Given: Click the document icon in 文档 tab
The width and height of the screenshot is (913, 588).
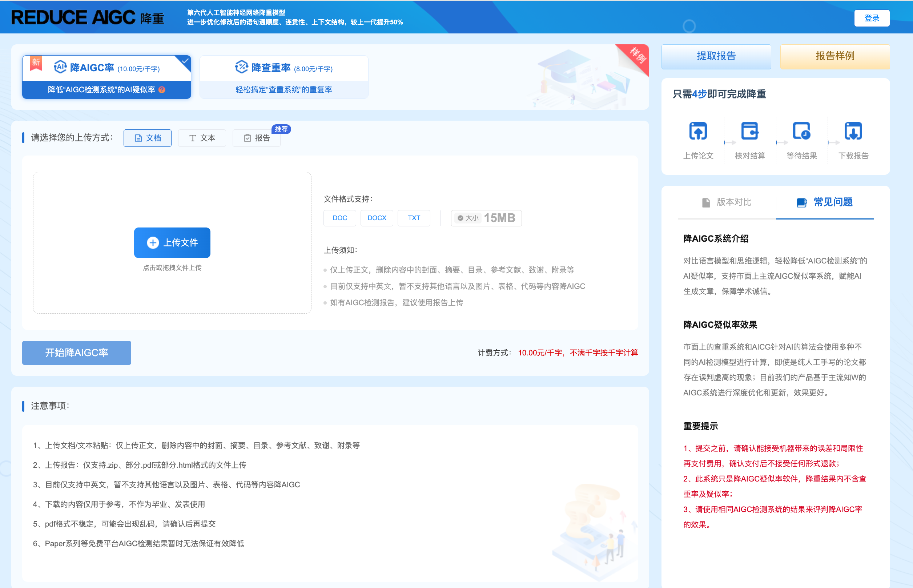Looking at the screenshot, I should [138, 138].
